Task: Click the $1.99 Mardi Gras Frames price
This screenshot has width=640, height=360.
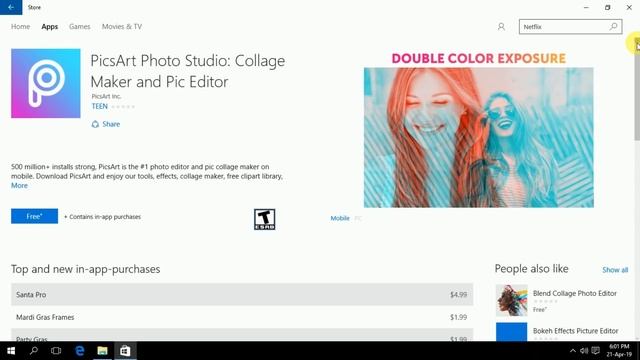Action: (458, 317)
